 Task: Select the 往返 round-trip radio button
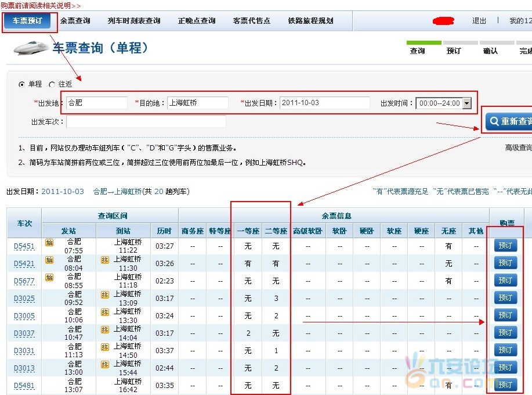point(52,83)
